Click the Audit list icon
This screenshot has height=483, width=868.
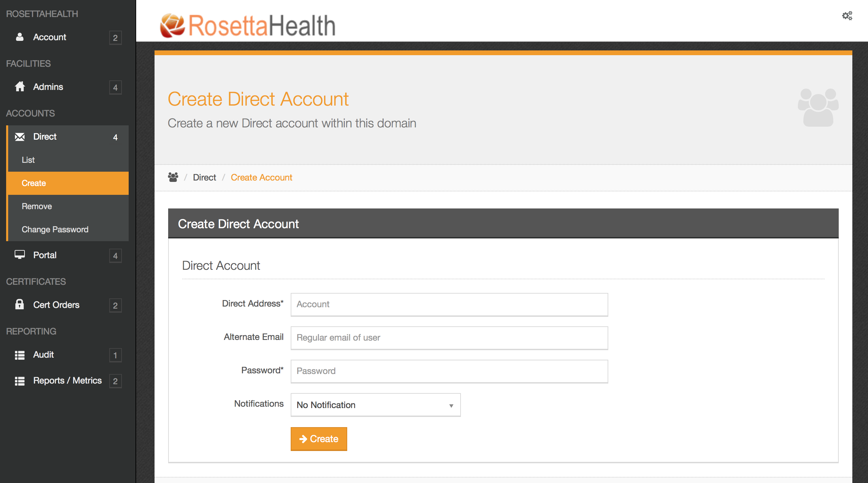20,355
